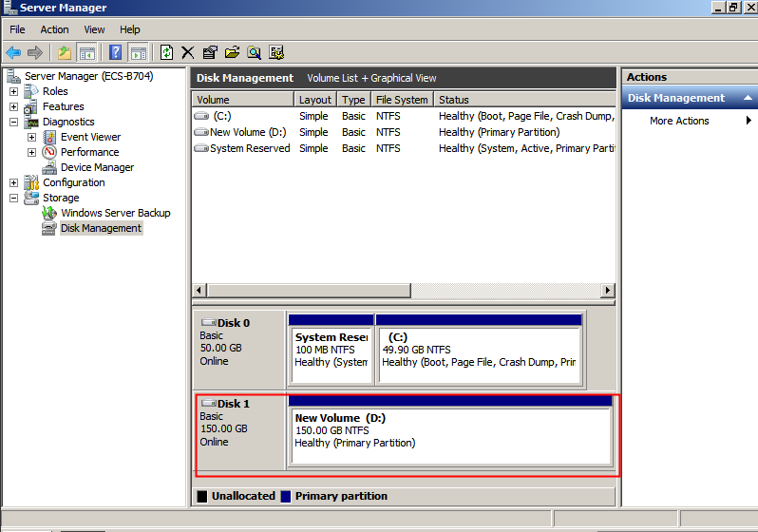
Task: Click the Server Manager (ECS-B704) label
Action: (89, 76)
